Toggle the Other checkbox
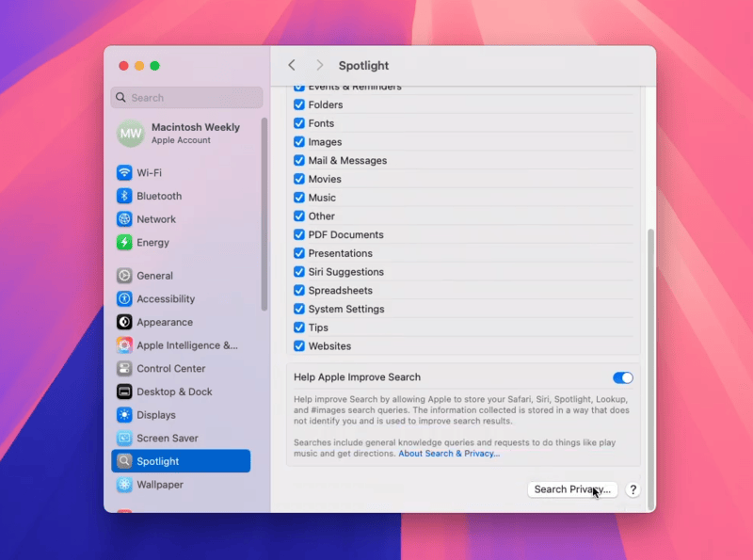Screen dimensions: 753x560 299,216
